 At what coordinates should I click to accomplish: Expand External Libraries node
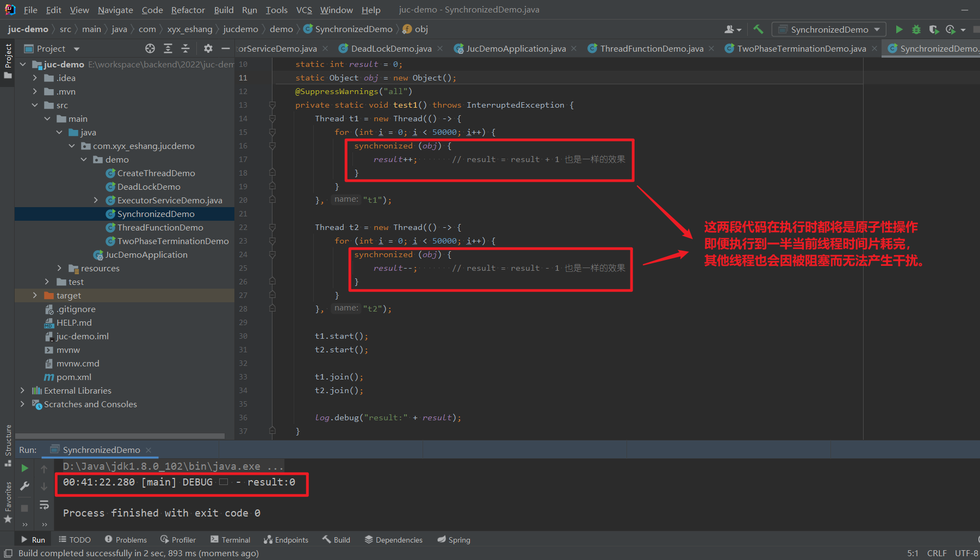point(22,390)
